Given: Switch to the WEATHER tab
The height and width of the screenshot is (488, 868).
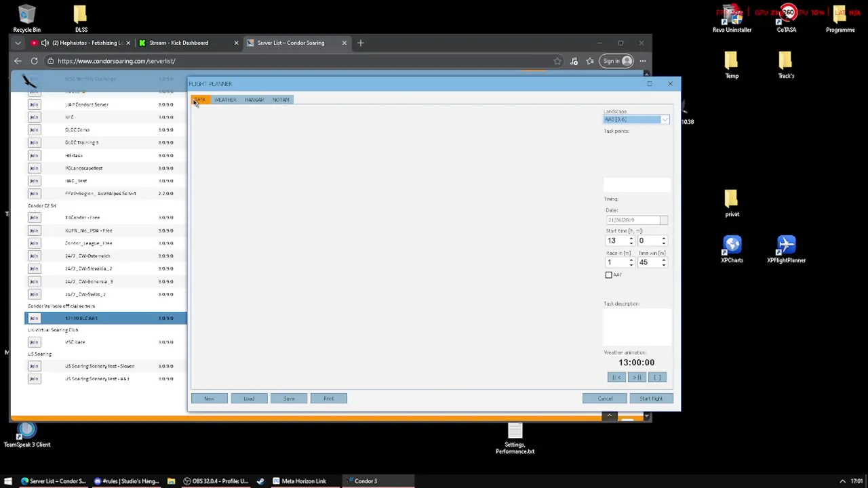Looking at the screenshot, I should (225, 100).
